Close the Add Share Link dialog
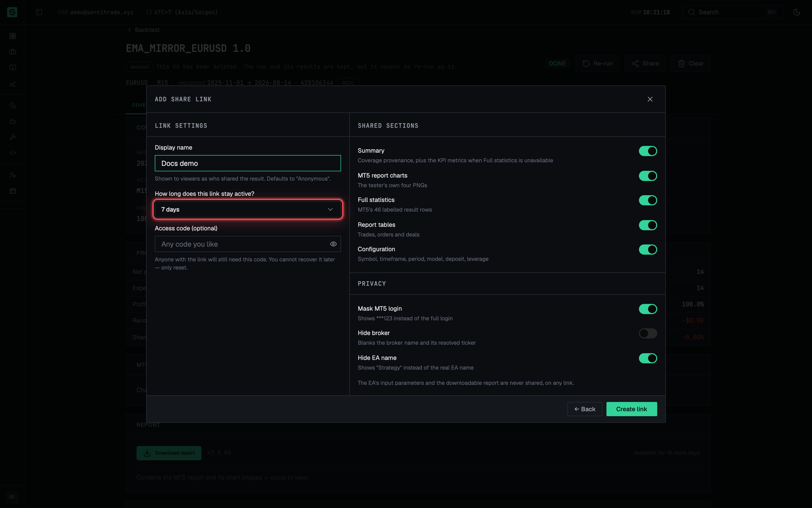The height and width of the screenshot is (508, 812). pos(650,99)
